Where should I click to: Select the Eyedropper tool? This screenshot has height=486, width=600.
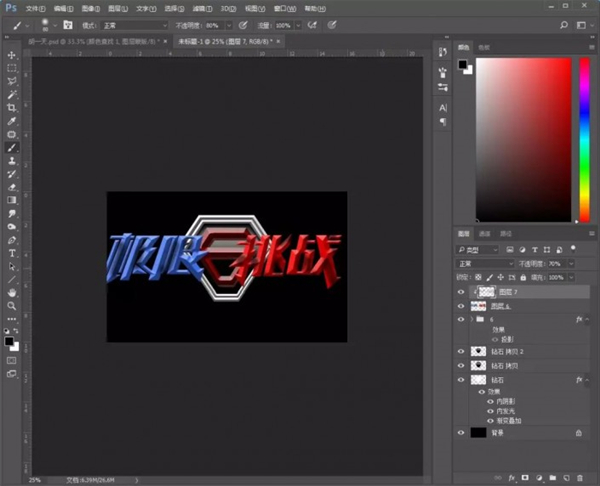[x=12, y=120]
